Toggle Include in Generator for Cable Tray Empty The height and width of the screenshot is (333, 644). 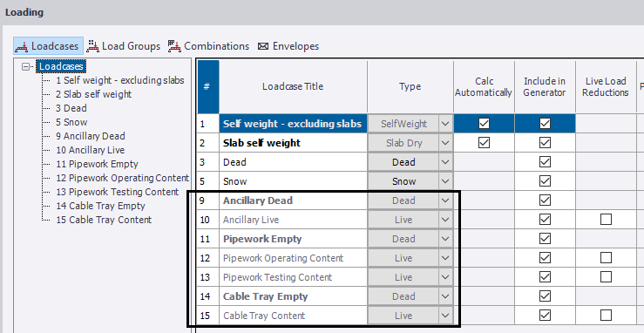[x=545, y=296]
